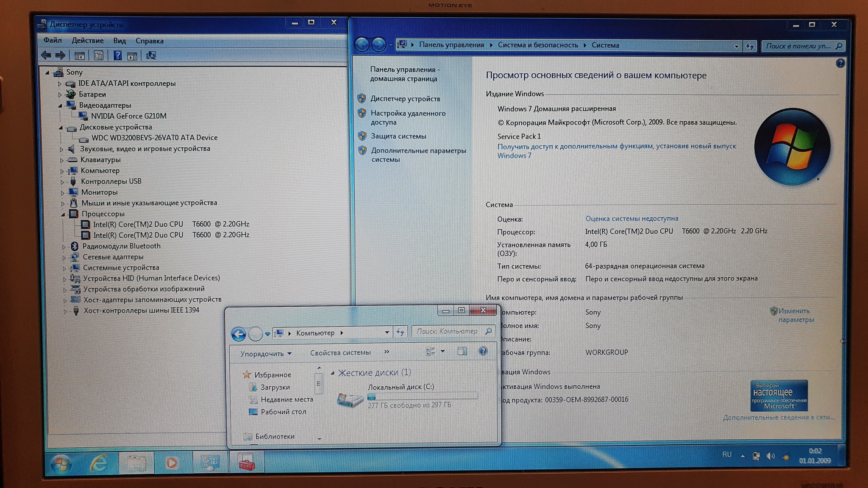868x488 pixels.
Task: Expand the Клавиатуры node
Action: point(61,160)
